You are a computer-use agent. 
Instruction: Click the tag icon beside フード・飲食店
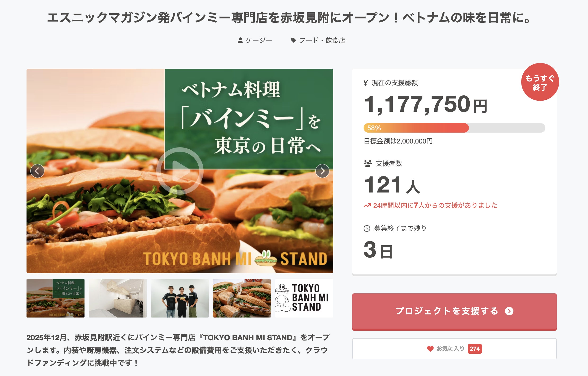click(293, 40)
